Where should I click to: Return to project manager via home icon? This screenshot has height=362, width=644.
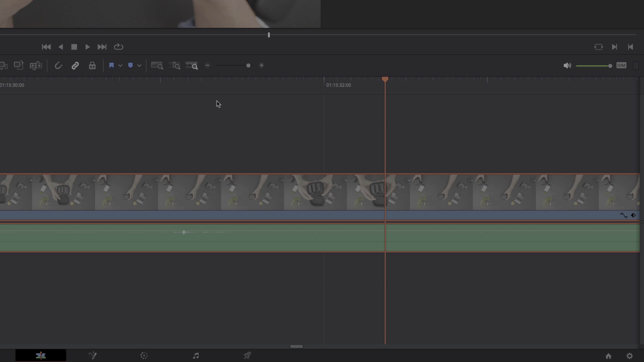coord(608,355)
